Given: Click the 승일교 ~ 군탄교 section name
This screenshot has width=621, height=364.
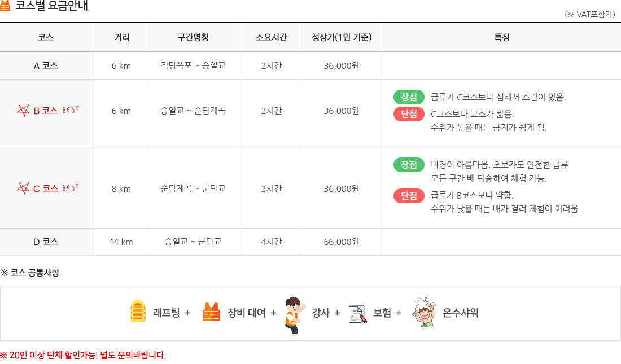Looking at the screenshot, I should [x=193, y=242].
